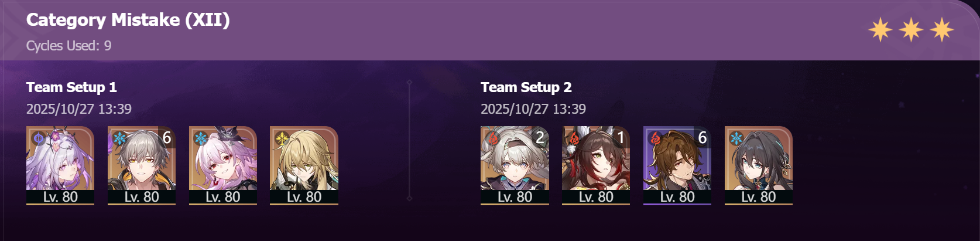Image resolution: width=980 pixels, height=241 pixels.
Task: Open the dark-haired Ruan Mei portrait
Action: [759, 165]
